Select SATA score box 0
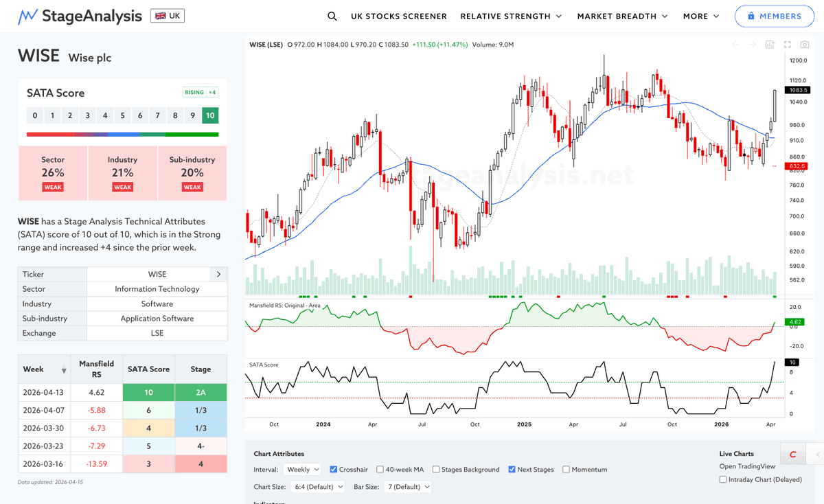Screen dimensions: 824x504 (x=35, y=116)
